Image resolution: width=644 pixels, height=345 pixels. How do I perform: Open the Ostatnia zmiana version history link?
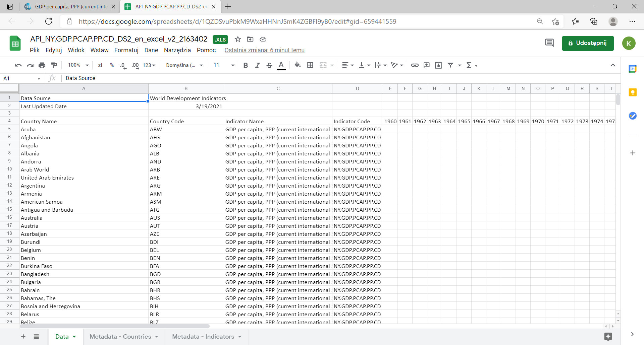coord(264,50)
